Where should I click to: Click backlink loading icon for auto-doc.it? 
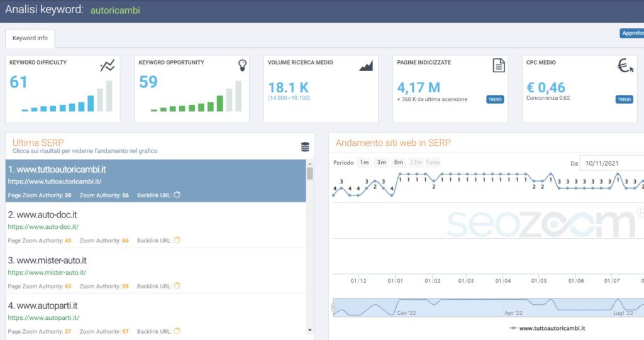[177, 240]
